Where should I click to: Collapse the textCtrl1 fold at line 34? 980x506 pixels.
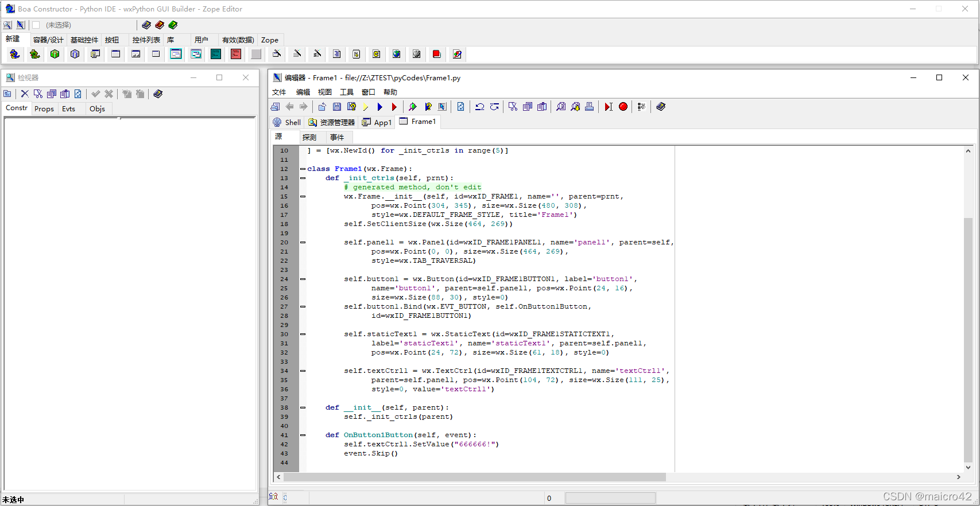click(303, 371)
